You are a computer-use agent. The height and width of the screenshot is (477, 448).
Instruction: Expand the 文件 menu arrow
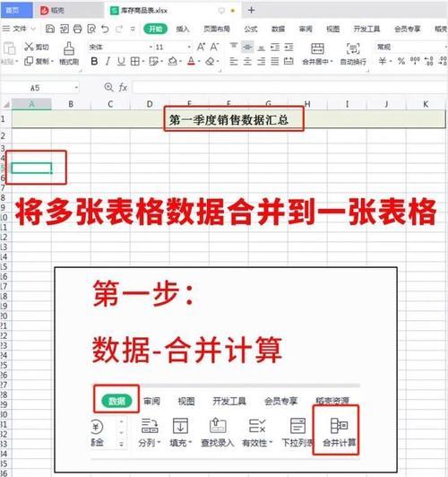tap(33, 29)
